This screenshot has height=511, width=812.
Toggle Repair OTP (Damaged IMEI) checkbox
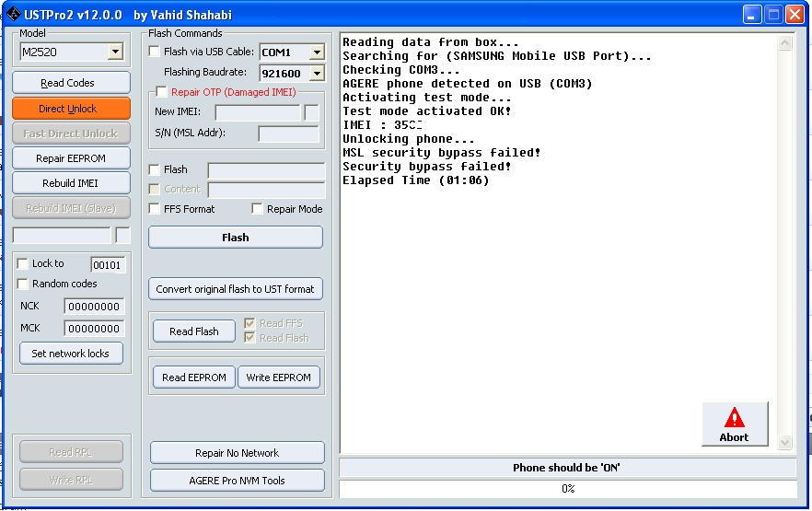tap(162, 92)
